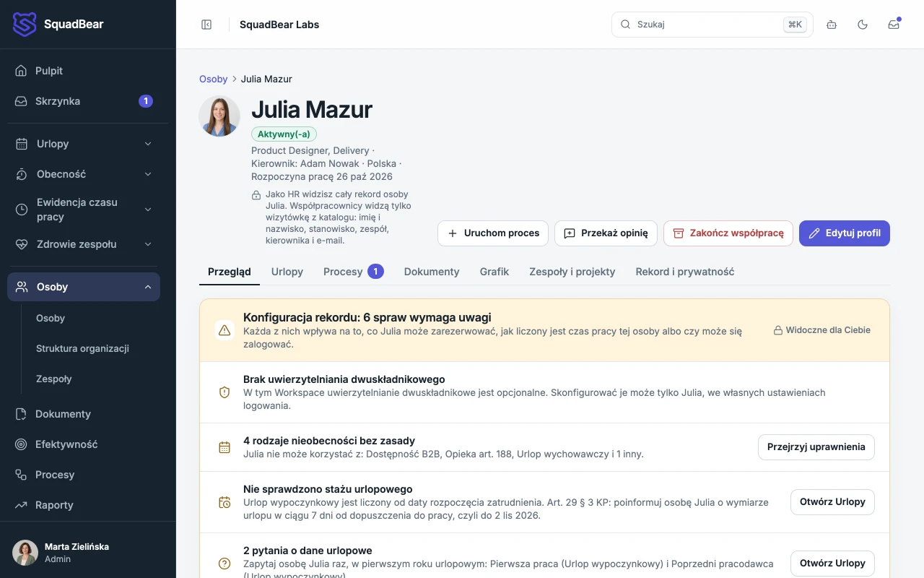The image size is (924, 578).
Task: Click calendar-clock icon beside stażu urlopowego
Action: point(225,502)
